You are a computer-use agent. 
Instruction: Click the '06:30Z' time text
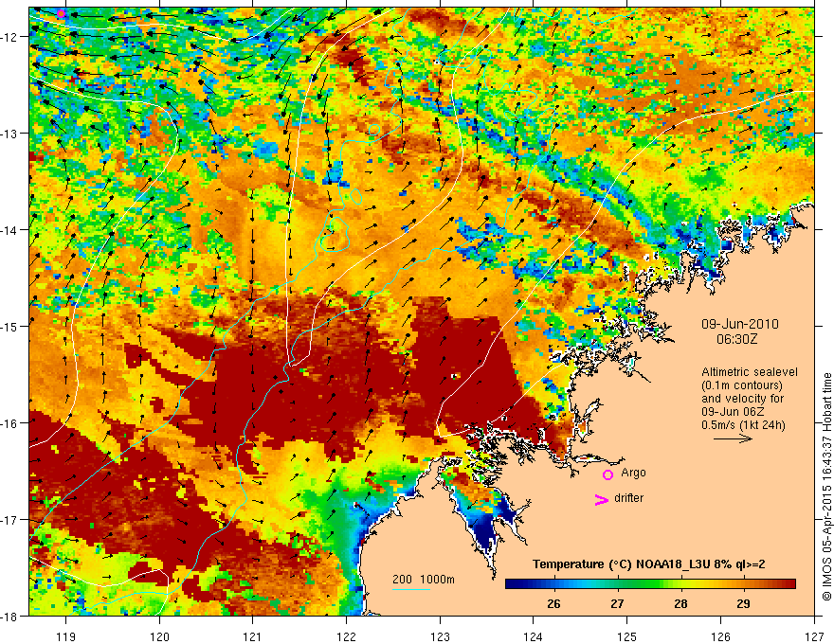(736, 338)
